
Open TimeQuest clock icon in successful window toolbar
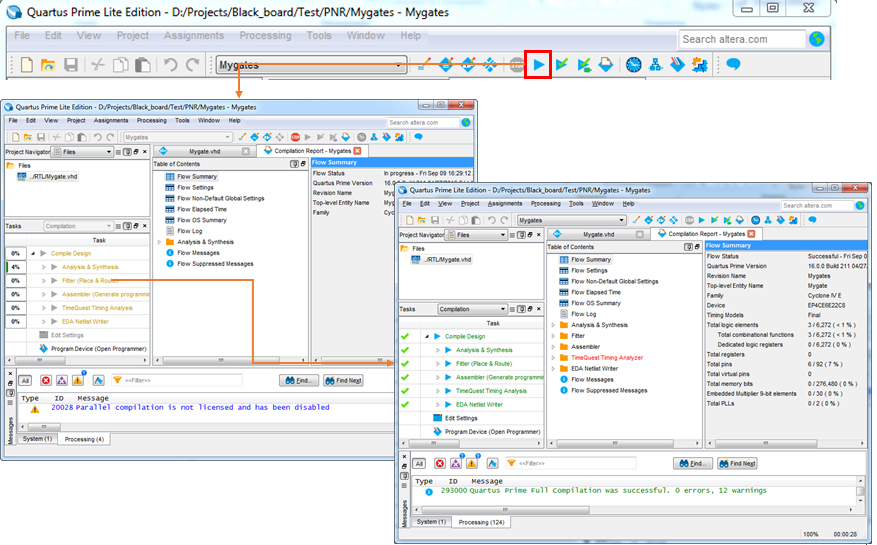[x=756, y=220]
